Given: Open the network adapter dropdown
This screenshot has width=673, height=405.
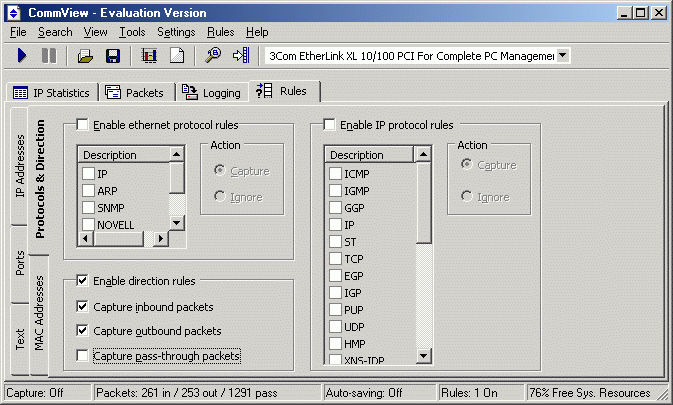Looking at the screenshot, I should [563, 55].
